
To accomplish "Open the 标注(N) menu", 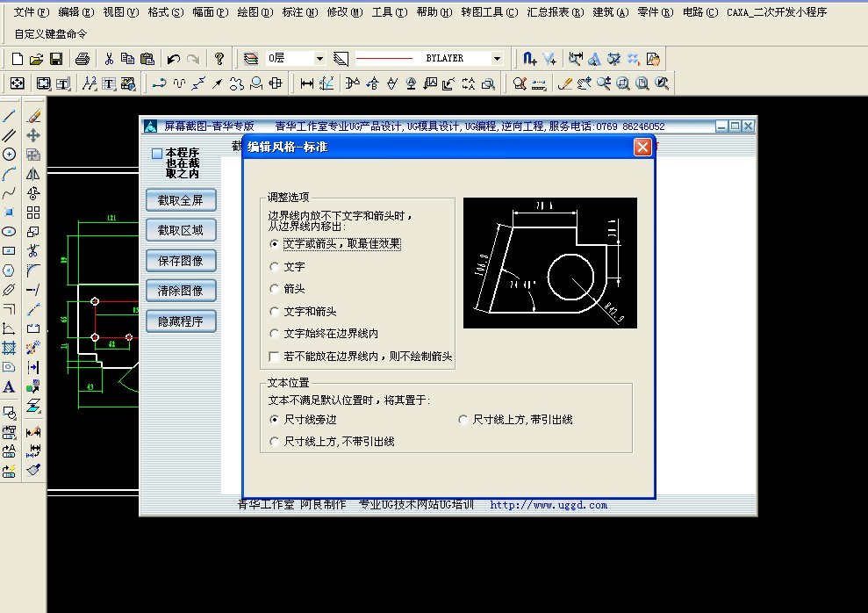I will [300, 11].
